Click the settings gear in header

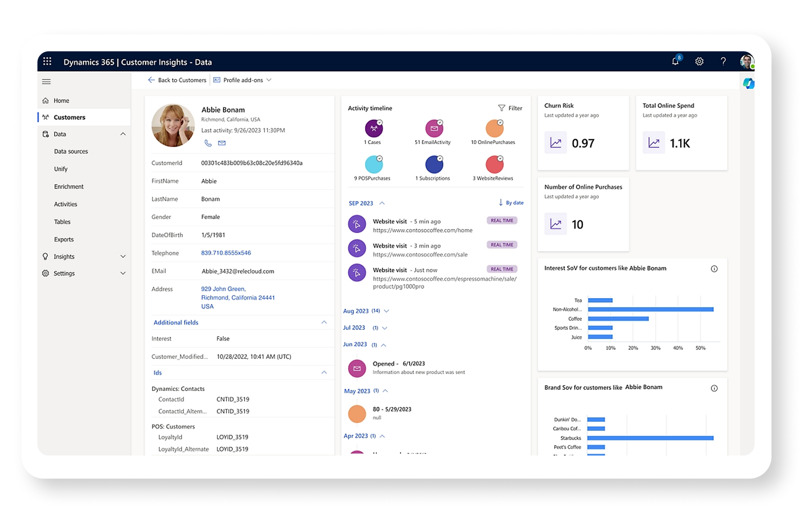tap(699, 62)
